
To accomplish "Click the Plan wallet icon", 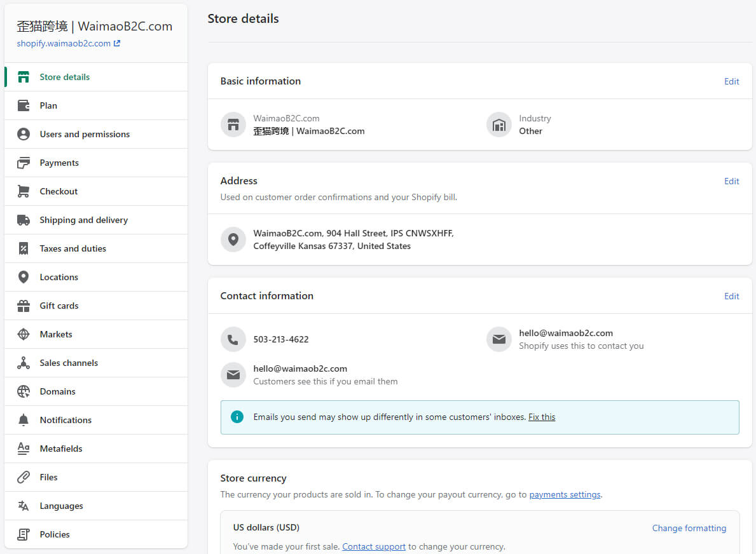I will [x=23, y=105].
